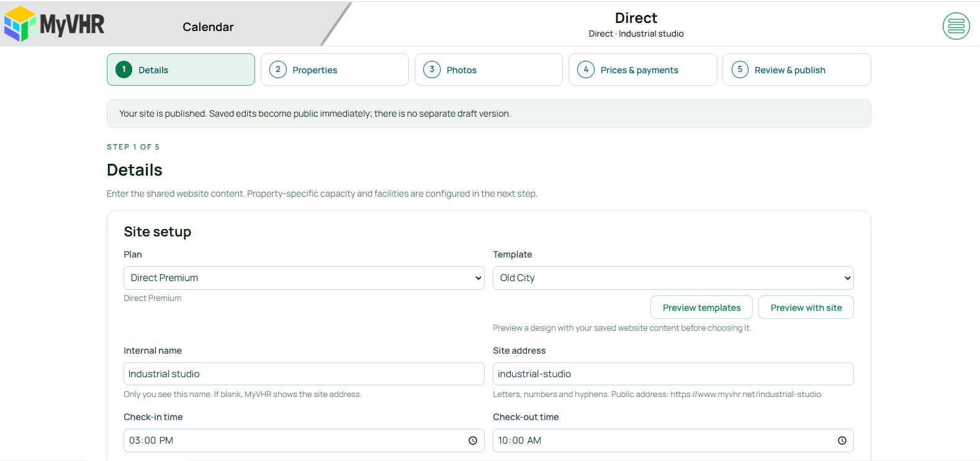The image size is (980, 461).
Task: Click the MyVHR logo
Action: pyautogui.click(x=54, y=24)
